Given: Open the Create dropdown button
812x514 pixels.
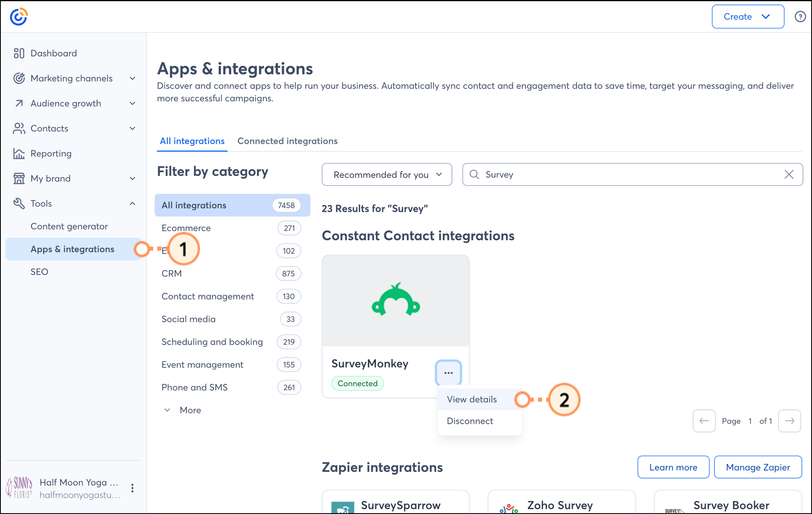Looking at the screenshot, I should (x=748, y=17).
